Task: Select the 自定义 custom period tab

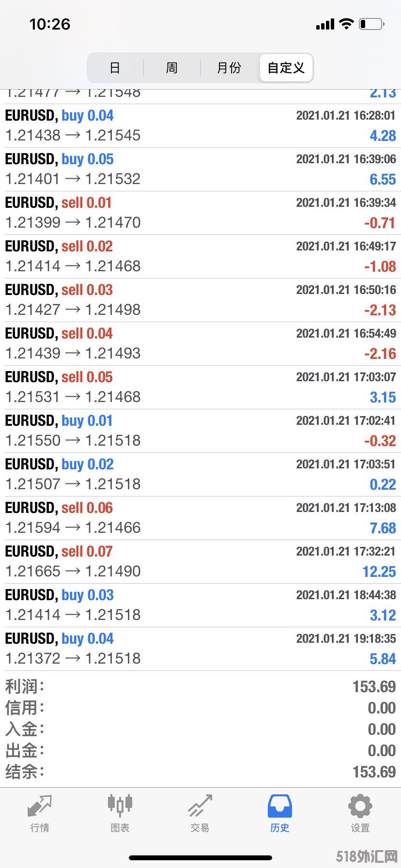Action: click(x=286, y=68)
